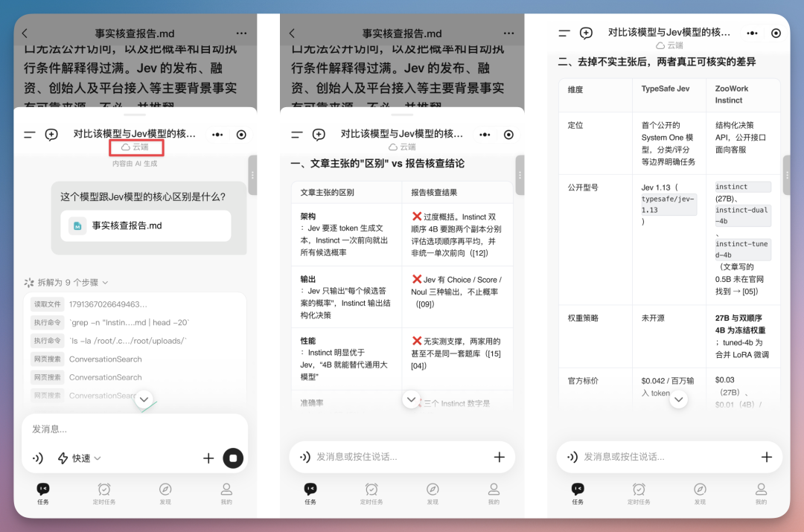Screen dimensions: 804x532
Task: Tap the scroll-down chevron in the middle panel
Action: point(411,400)
